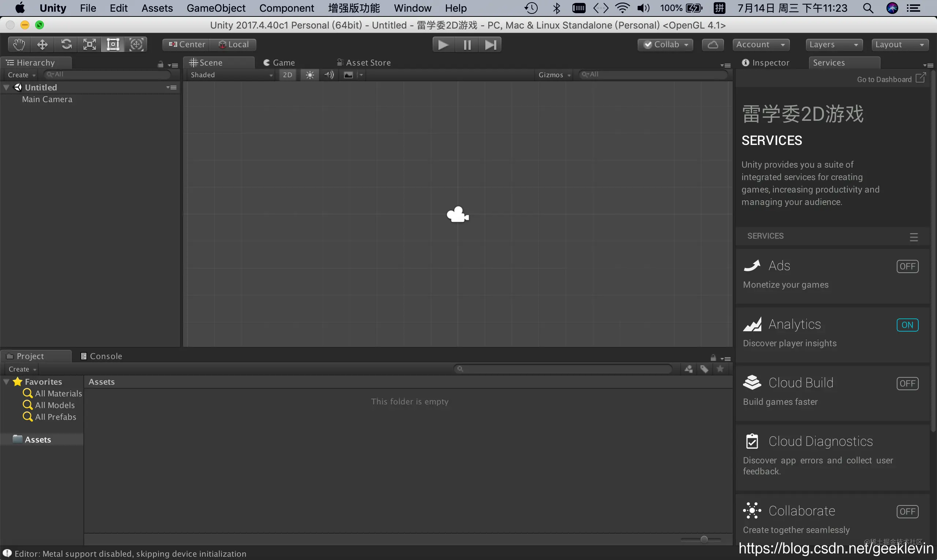Click the cloud services icon
The image size is (937, 560).
(713, 45)
